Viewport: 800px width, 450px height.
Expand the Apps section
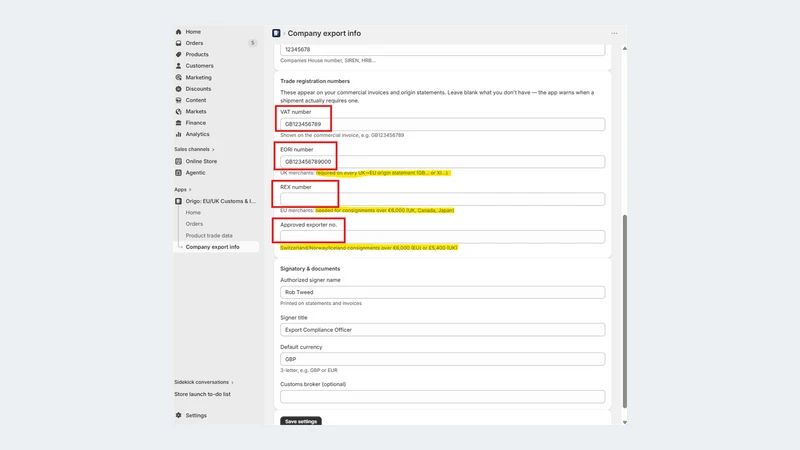point(183,189)
